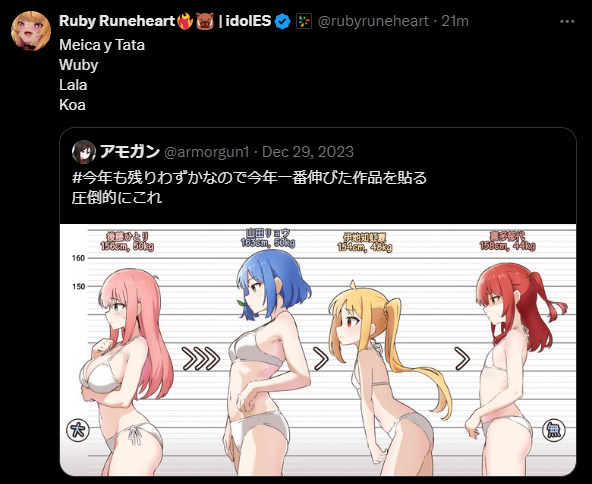Open the @armorgun1 handle
This screenshot has width=592, height=484.
(x=207, y=152)
